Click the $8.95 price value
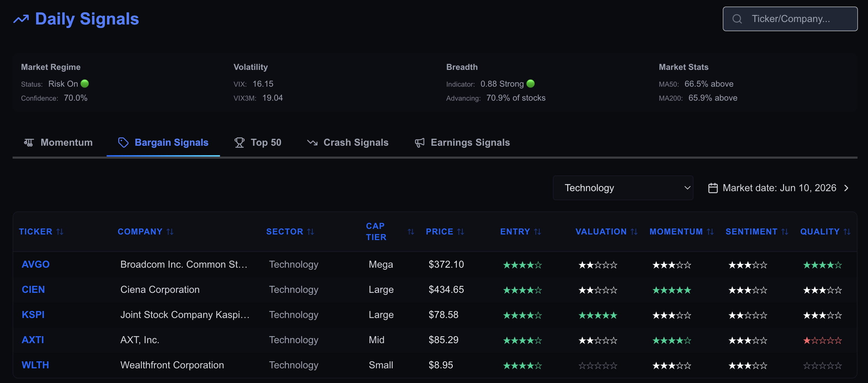 [x=441, y=365]
